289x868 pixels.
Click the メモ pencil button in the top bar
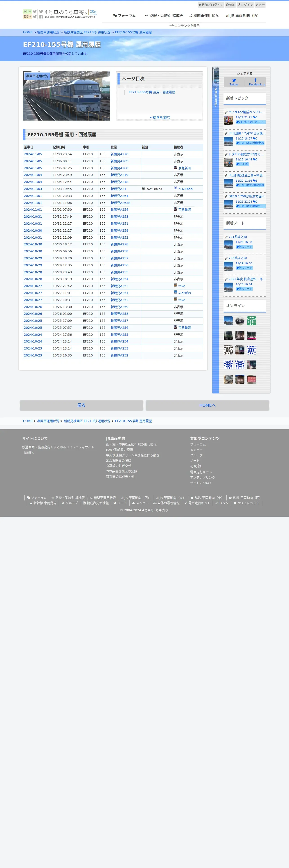pyautogui.click(x=260, y=5)
